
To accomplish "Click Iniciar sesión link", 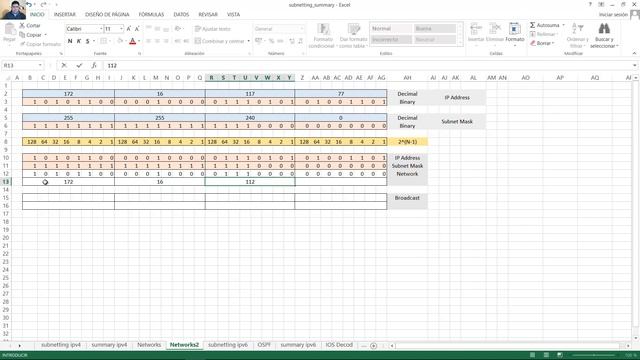I will click(x=613, y=14).
